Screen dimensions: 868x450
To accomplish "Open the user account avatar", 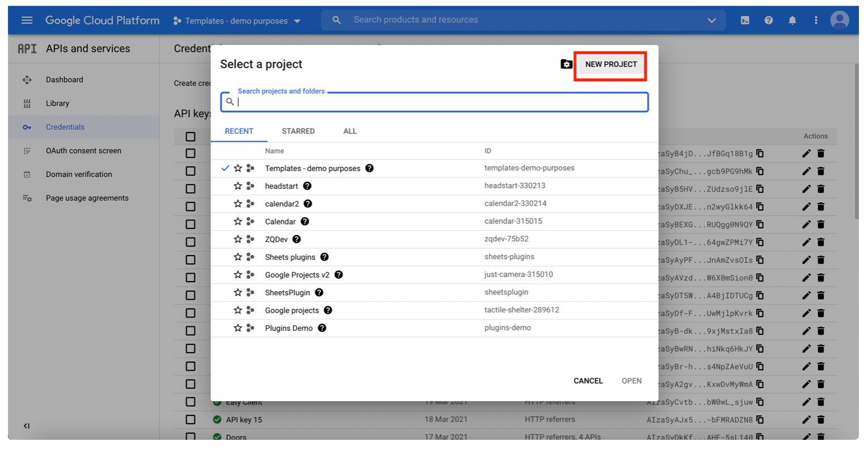I will (x=840, y=20).
